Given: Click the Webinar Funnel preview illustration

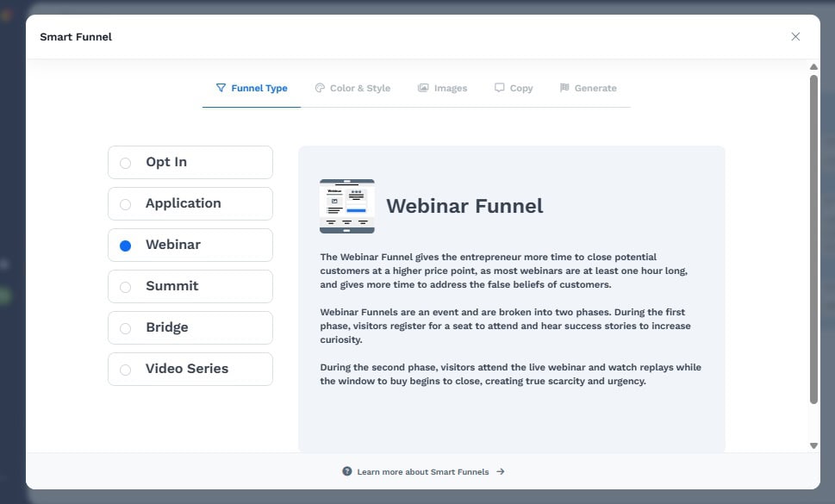Looking at the screenshot, I should [346, 206].
